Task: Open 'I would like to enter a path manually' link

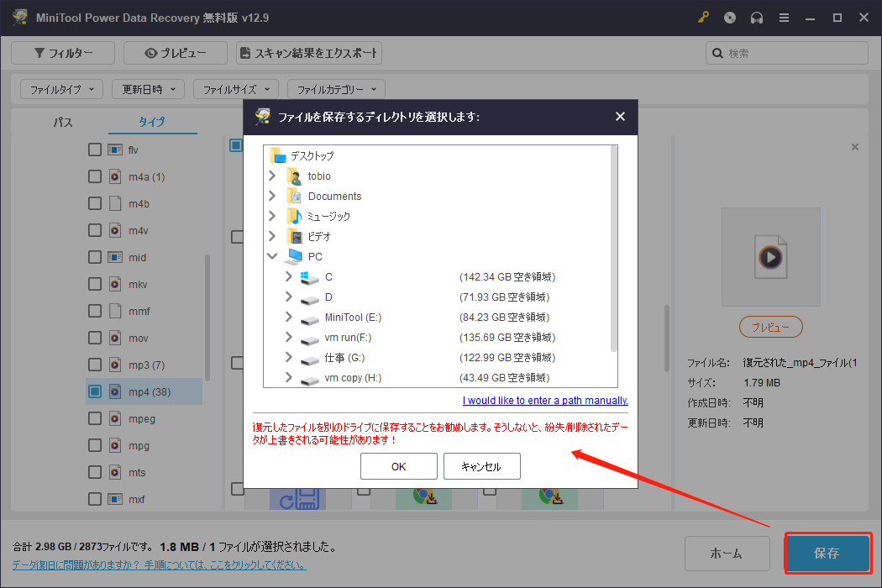Action: pos(545,400)
